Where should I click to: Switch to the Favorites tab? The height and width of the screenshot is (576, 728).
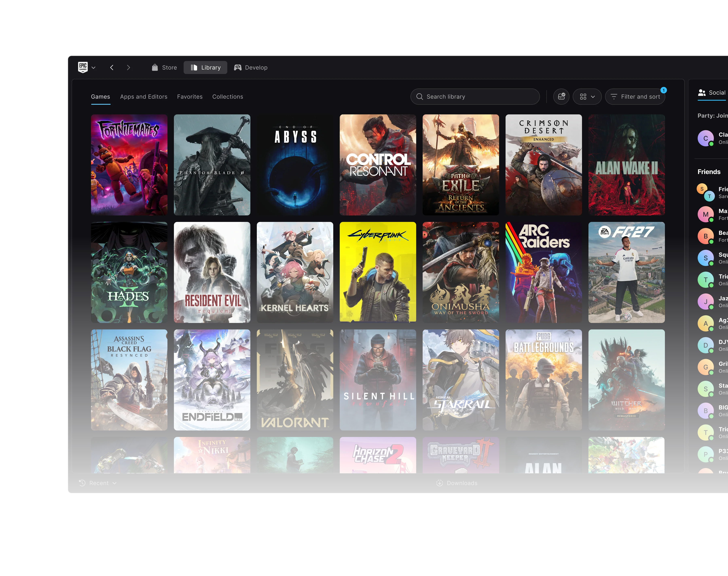(x=190, y=96)
